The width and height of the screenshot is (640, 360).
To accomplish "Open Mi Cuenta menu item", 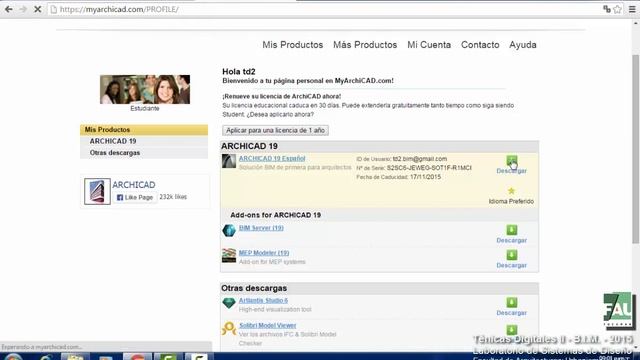I will 429,45.
